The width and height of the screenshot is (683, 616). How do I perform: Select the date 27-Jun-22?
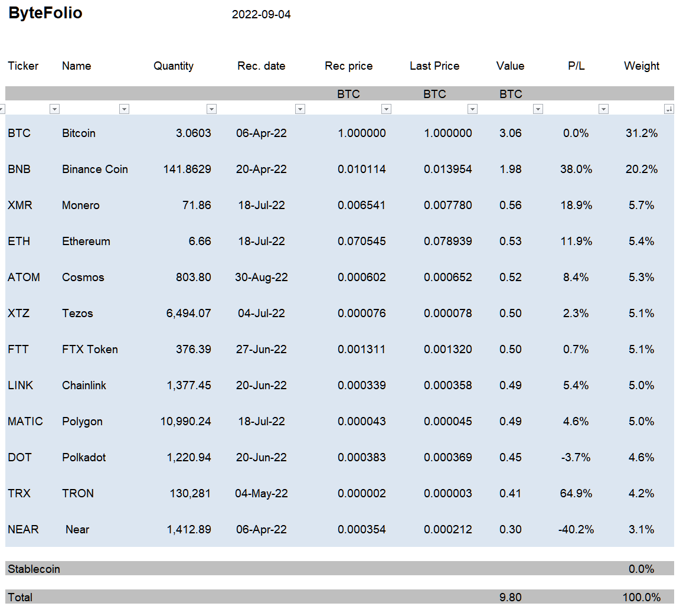click(x=262, y=350)
